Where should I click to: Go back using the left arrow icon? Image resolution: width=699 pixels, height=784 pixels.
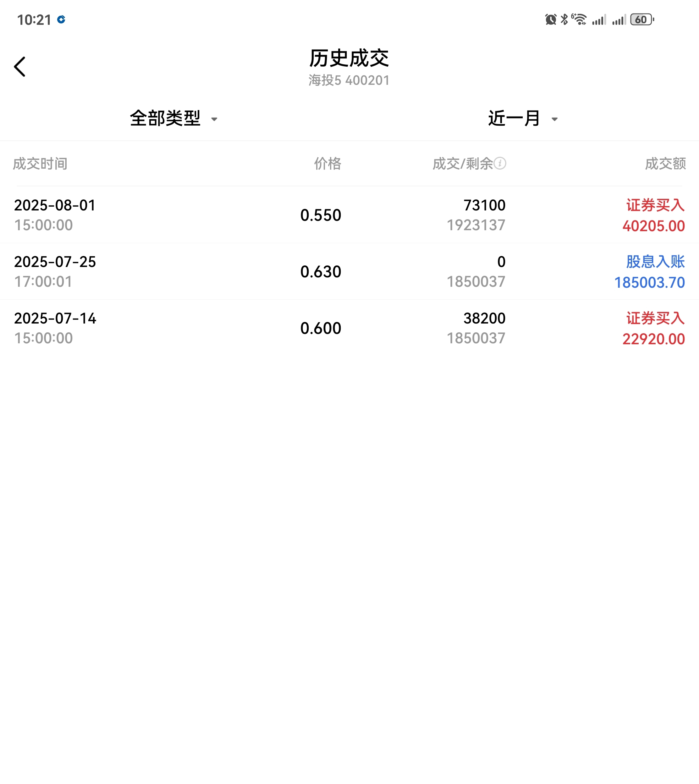(19, 67)
